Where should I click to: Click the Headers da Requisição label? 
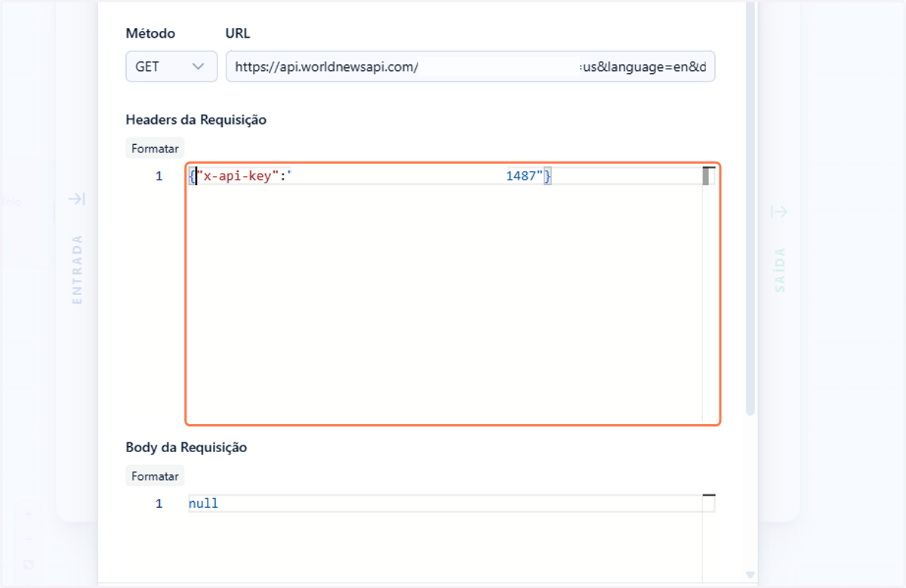coord(196,119)
